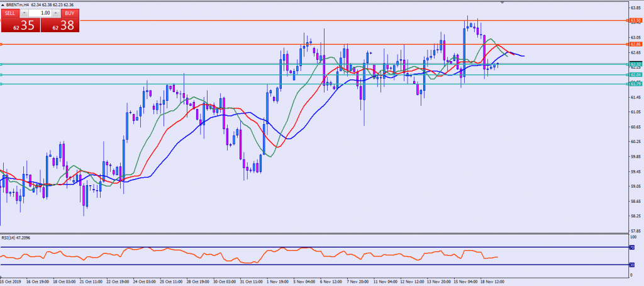Select the 63.50 orange price label

coord(634,20)
